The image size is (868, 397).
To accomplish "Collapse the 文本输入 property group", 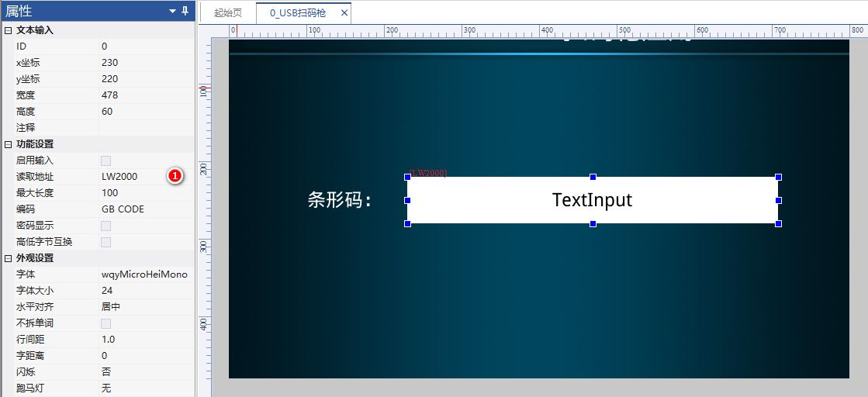I will coord(8,30).
